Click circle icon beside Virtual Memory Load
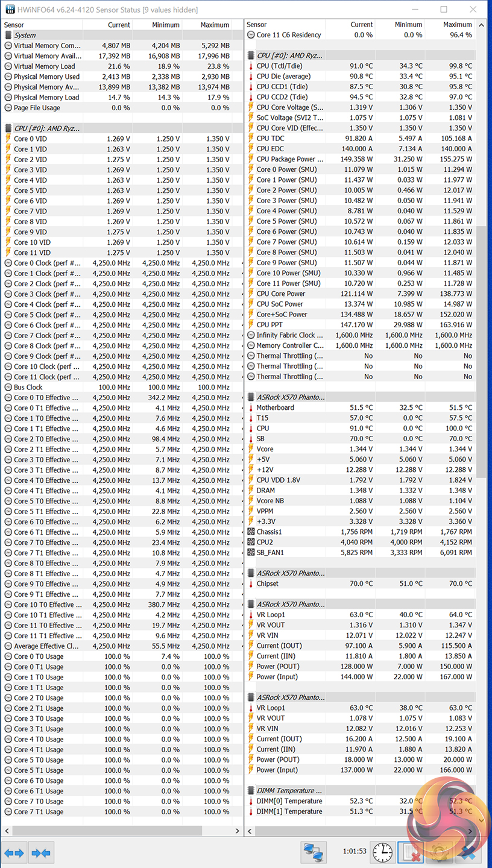The image size is (492, 868). 8,66
